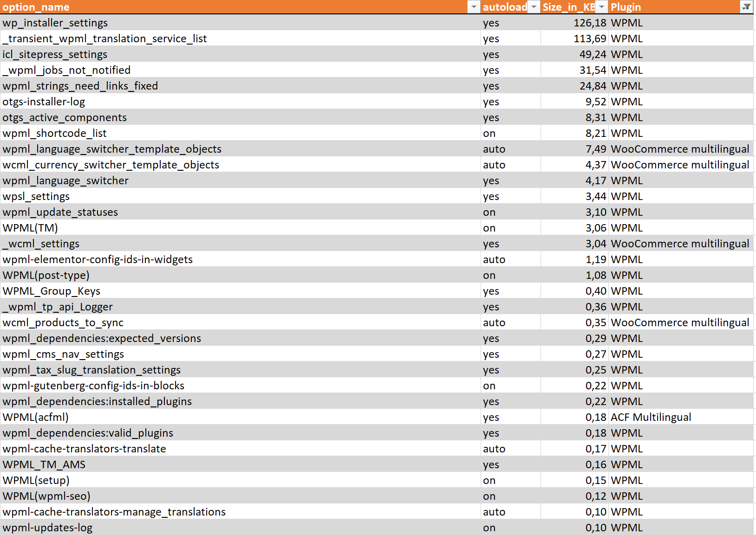Select WooCommerce multilingual in the _wcml_settings row
Viewport: 756px width, 535px height.
pos(681,244)
